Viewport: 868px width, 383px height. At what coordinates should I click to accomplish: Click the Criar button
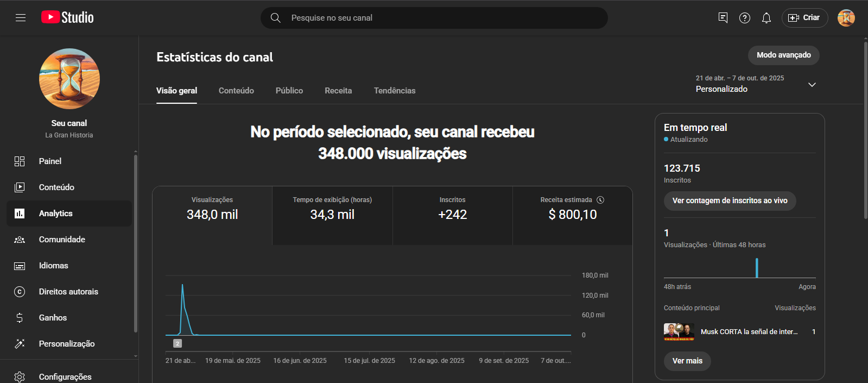[804, 18]
